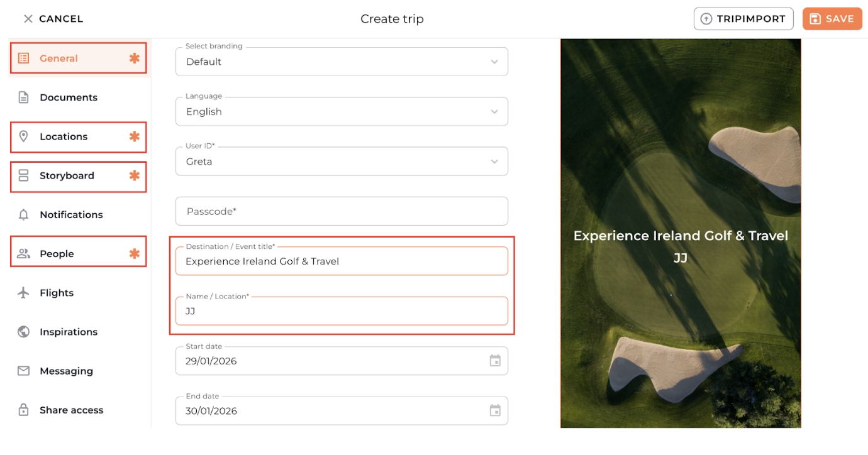This screenshot has height=455, width=868.
Task: Focus the Passcode input field
Action: (x=341, y=212)
